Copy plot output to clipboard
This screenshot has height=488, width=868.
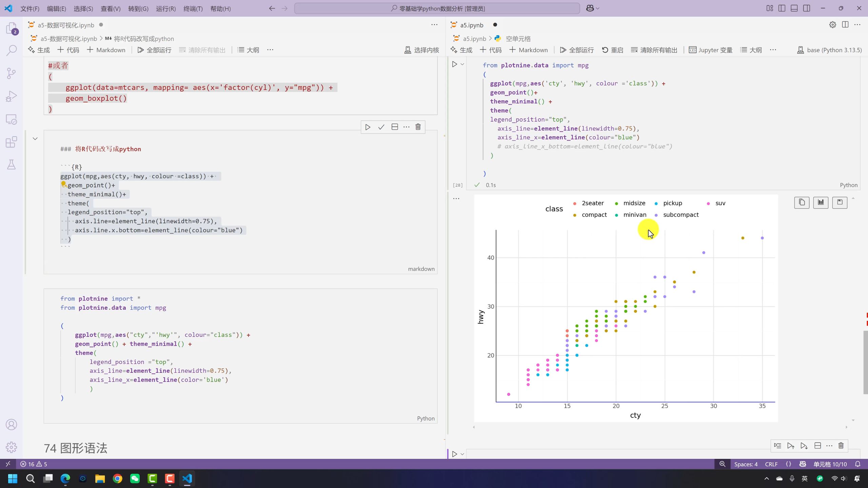802,202
